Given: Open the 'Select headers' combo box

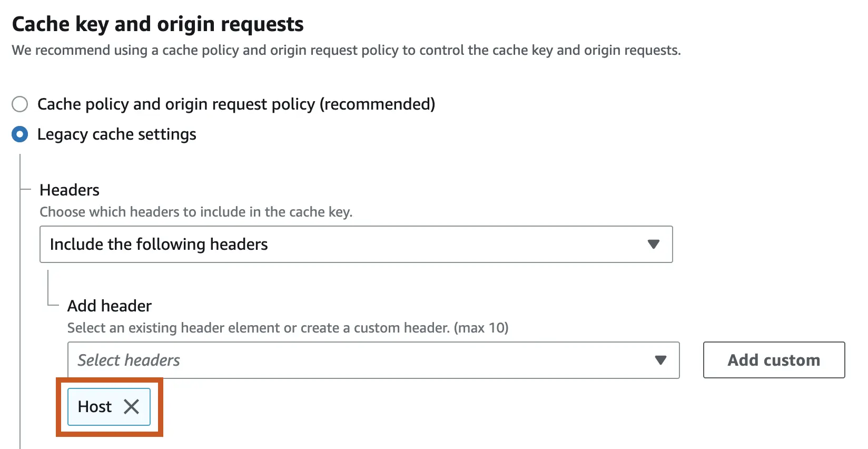Looking at the screenshot, I should click(373, 360).
